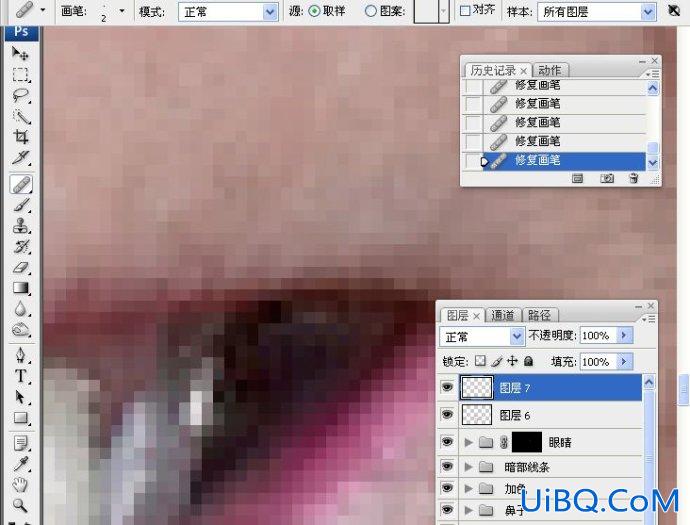Select the Lasso tool

tap(21, 95)
